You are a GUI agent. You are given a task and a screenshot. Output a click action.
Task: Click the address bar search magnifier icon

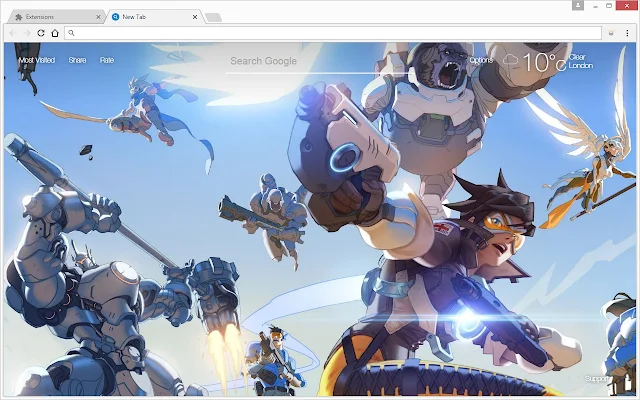[71, 33]
